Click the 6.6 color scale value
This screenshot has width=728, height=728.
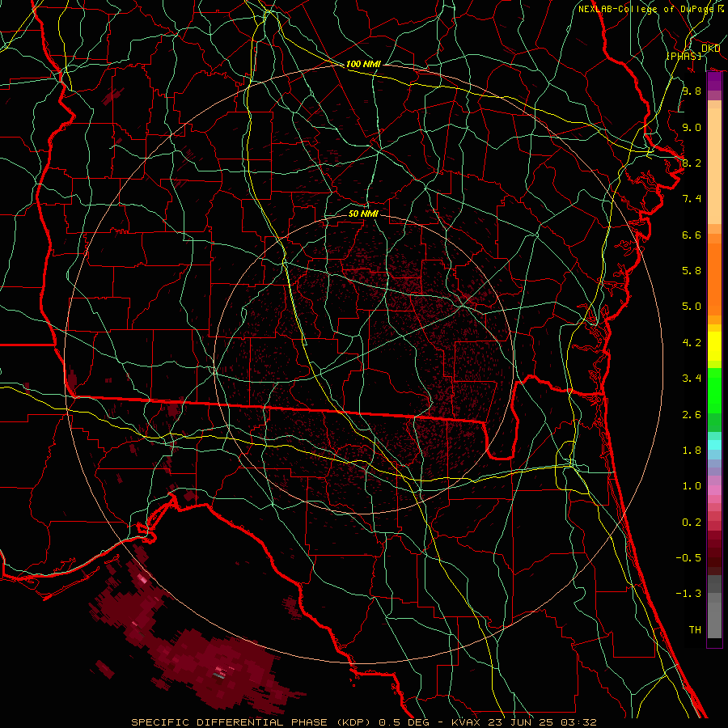(692, 235)
